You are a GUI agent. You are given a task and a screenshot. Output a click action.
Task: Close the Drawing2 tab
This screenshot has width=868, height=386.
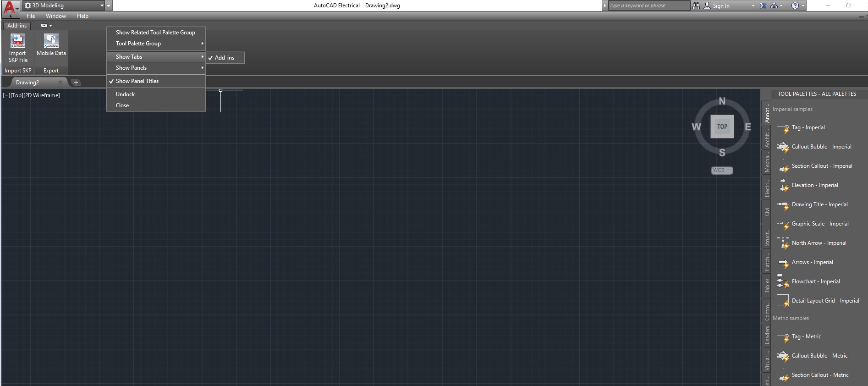[x=60, y=82]
